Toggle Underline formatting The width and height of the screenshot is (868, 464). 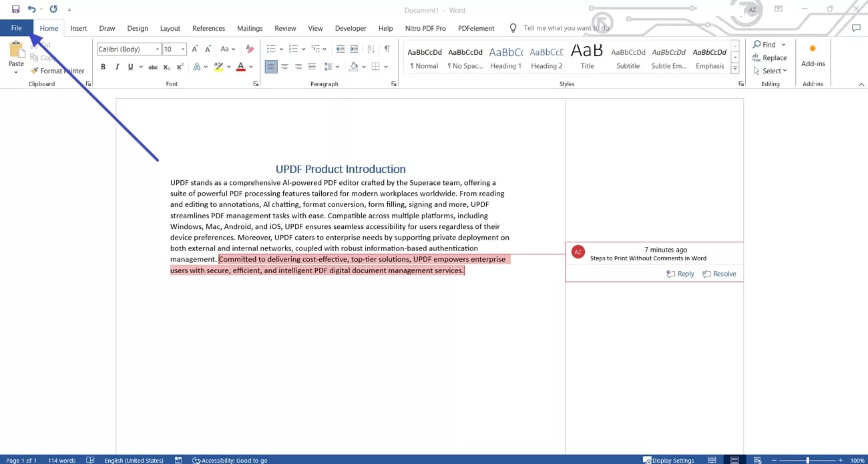(x=130, y=67)
